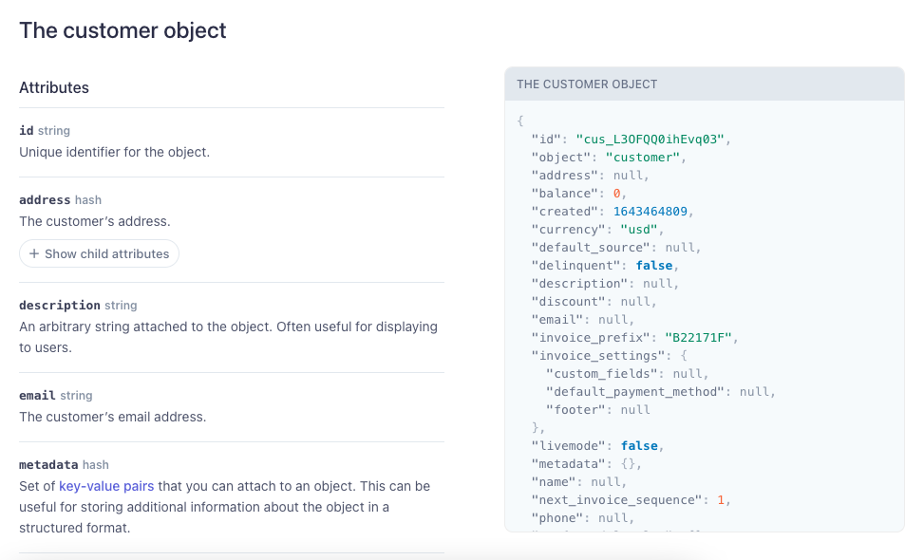
Task: Click the id attribute name
Action: point(26,131)
